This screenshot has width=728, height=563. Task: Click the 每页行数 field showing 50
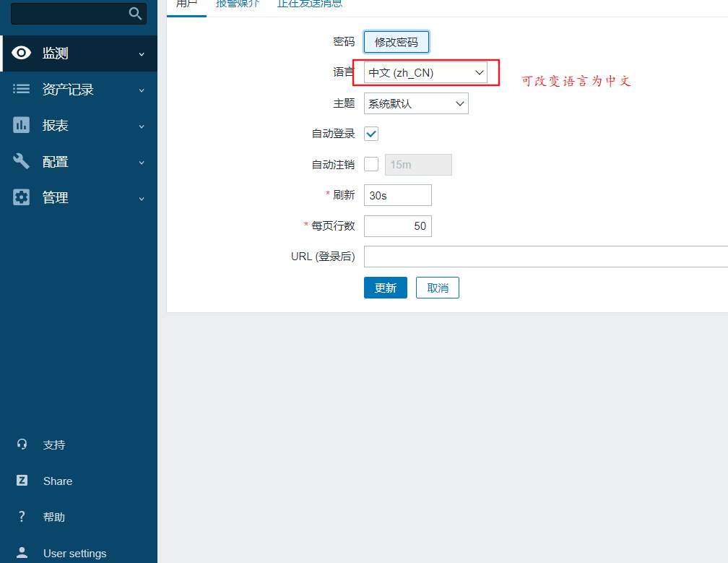click(398, 225)
